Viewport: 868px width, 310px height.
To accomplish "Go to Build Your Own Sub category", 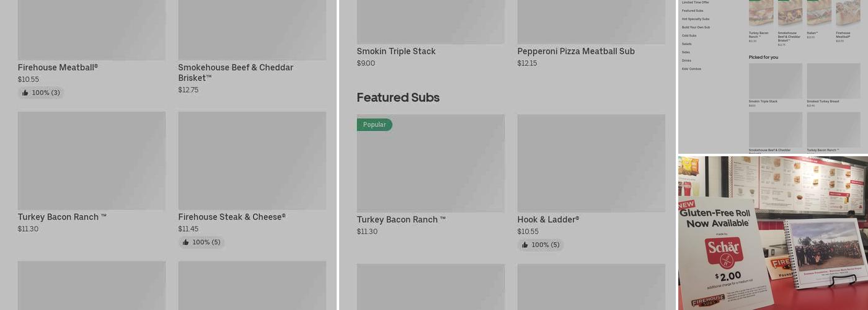I will (696, 27).
